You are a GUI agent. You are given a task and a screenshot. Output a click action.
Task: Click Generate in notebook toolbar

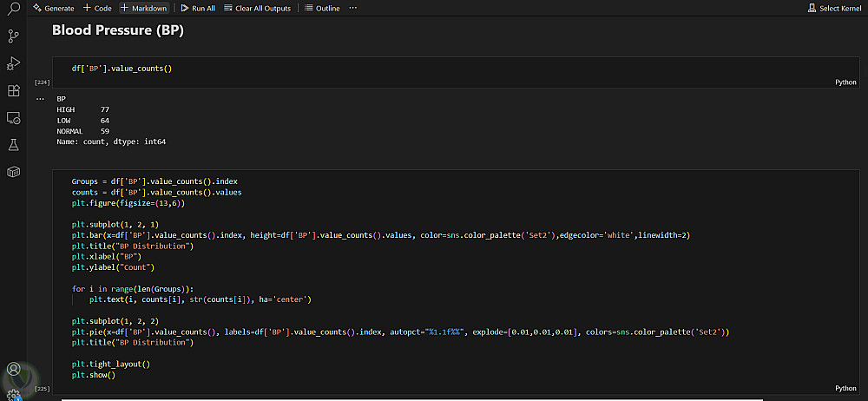coord(54,9)
